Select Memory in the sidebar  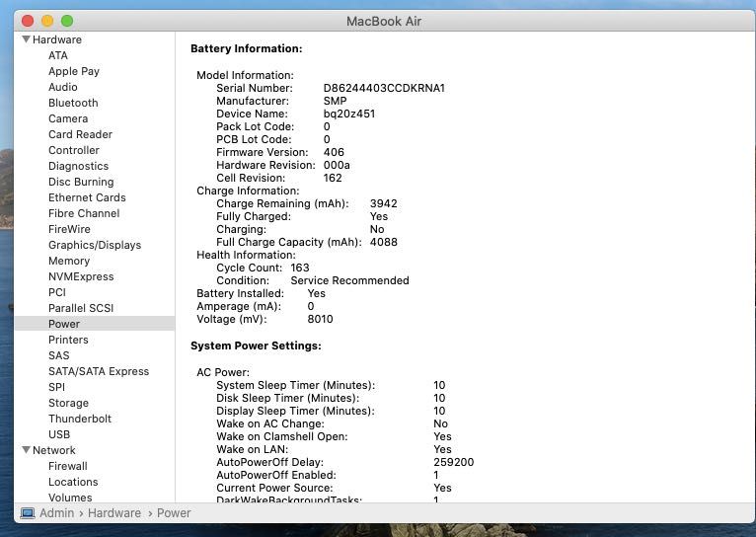[69, 261]
